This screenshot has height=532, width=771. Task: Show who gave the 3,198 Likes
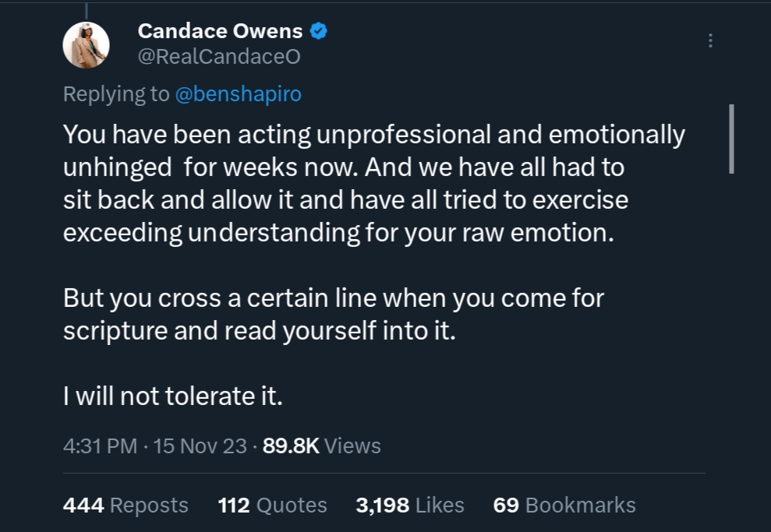pos(410,505)
